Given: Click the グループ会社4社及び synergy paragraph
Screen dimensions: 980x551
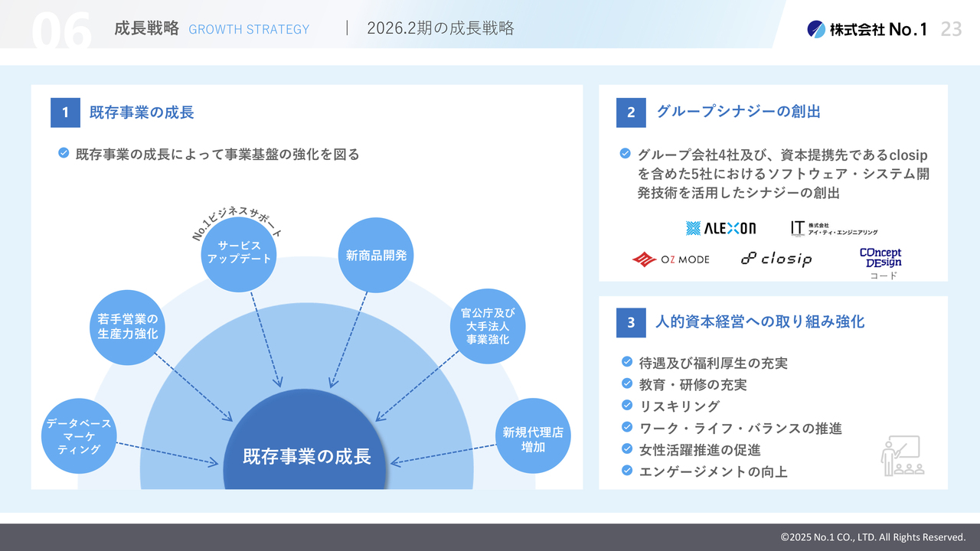Looking at the screenshot, I should tap(783, 174).
